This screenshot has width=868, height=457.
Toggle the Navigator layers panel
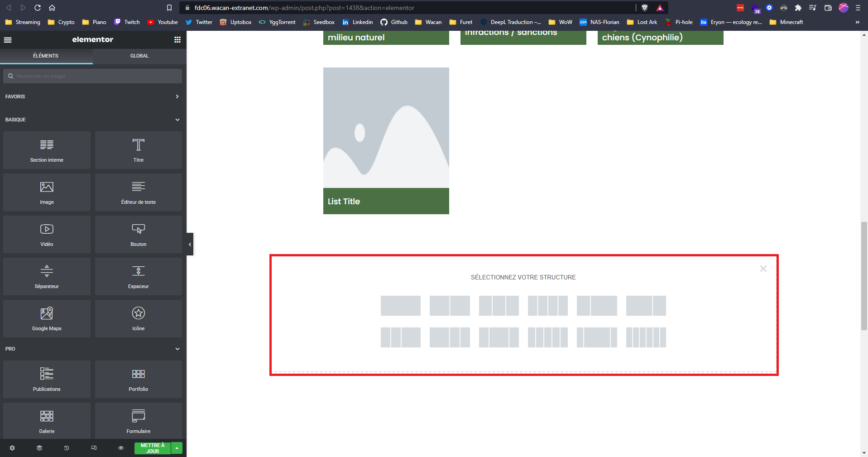coord(39,448)
